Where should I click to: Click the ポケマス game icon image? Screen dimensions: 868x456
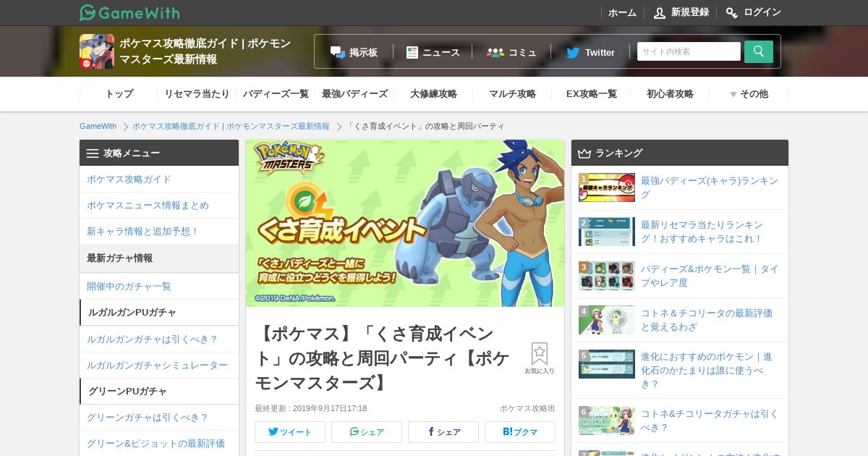click(x=97, y=51)
